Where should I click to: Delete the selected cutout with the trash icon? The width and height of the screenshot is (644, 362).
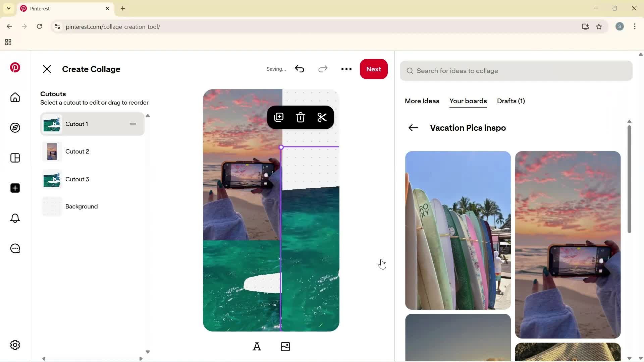[300, 117]
